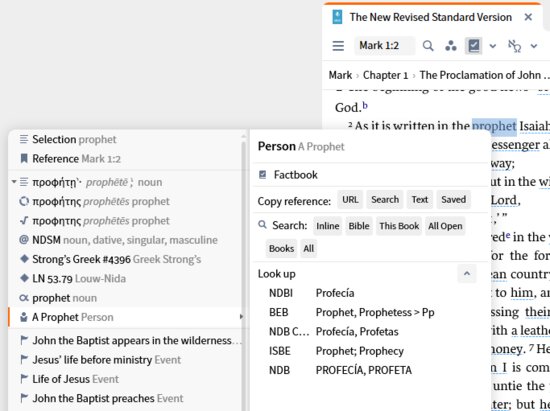This screenshot has width=550, height=411.
Task: Click Books search button
Action: 281,249
